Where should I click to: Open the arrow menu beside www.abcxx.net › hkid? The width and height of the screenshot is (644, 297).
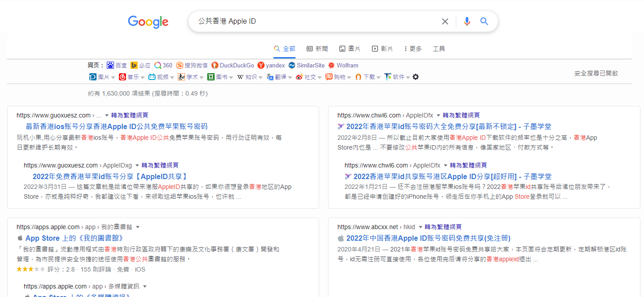[420, 227]
